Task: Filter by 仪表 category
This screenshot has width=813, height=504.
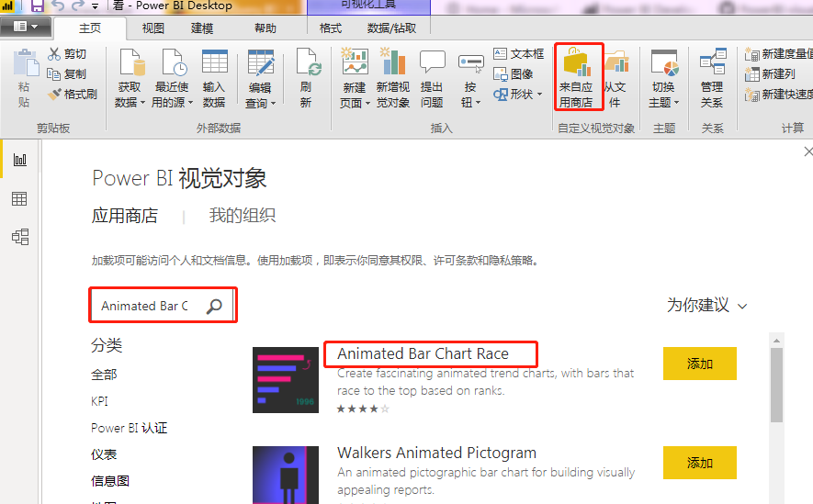Action: (x=104, y=454)
